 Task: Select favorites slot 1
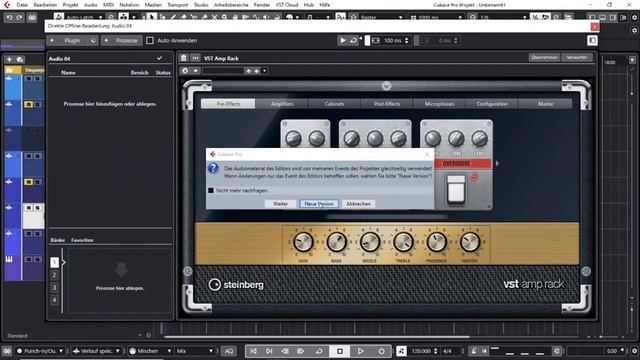coord(54,262)
